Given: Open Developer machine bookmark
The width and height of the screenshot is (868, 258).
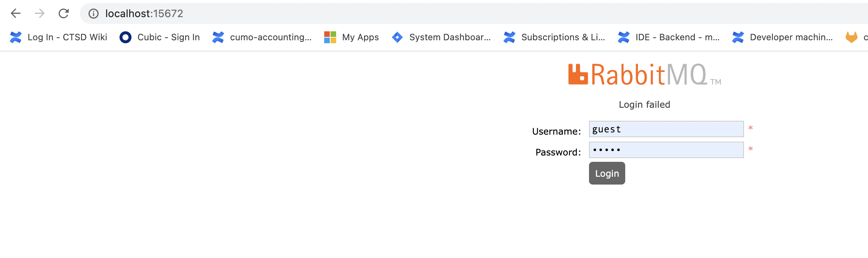Looking at the screenshot, I should tap(782, 37).
